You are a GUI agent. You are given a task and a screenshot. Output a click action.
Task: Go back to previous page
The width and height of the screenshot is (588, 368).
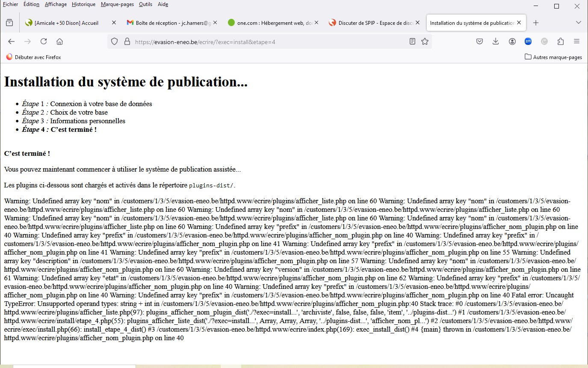[12, 42]
